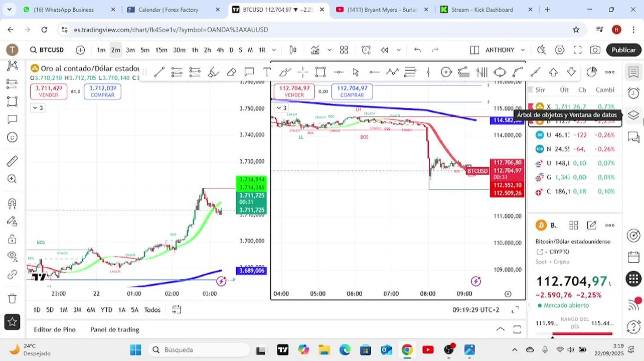Select the 30m timeframe
This screenshot has width=644, height=361.
179,50
